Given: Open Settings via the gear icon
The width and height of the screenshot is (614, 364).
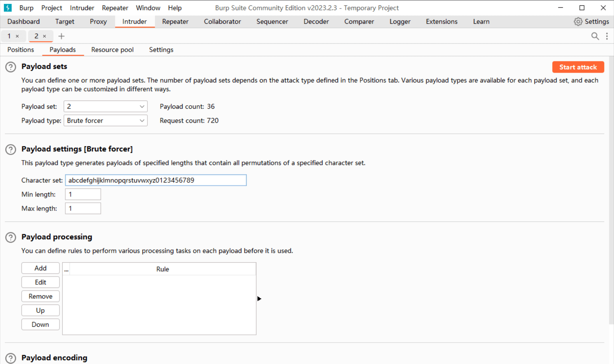Looking at the screenshot, I should (x=578, y=22).
